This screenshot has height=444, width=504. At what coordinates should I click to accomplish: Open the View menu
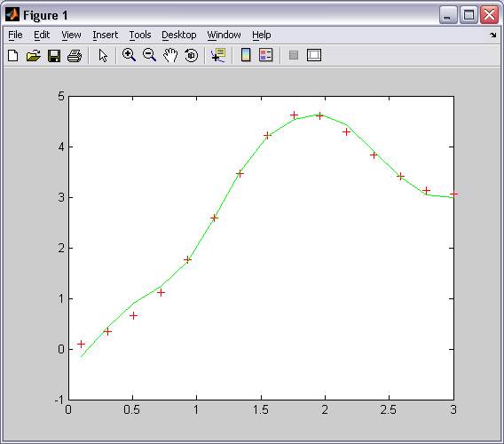click(x=71, y=35)
